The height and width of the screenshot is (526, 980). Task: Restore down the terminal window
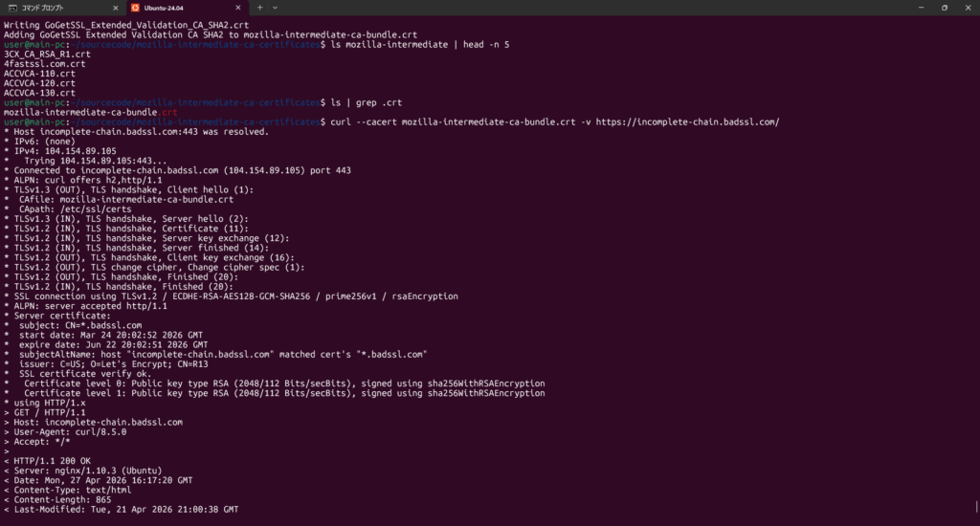944,7
